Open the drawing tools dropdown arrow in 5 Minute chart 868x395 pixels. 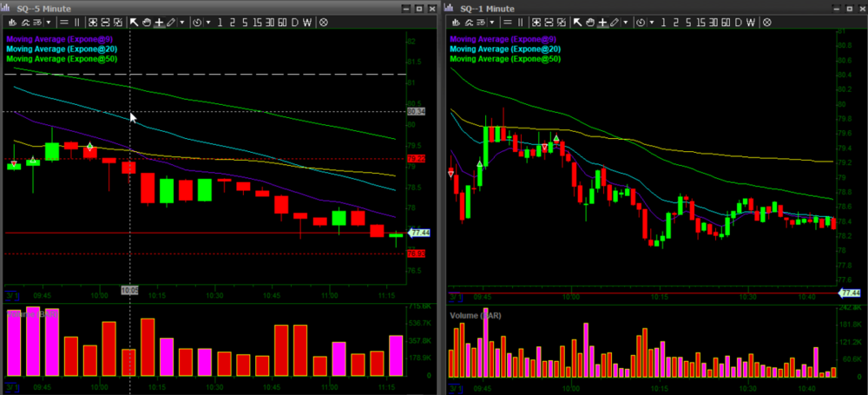click(182, 22)
